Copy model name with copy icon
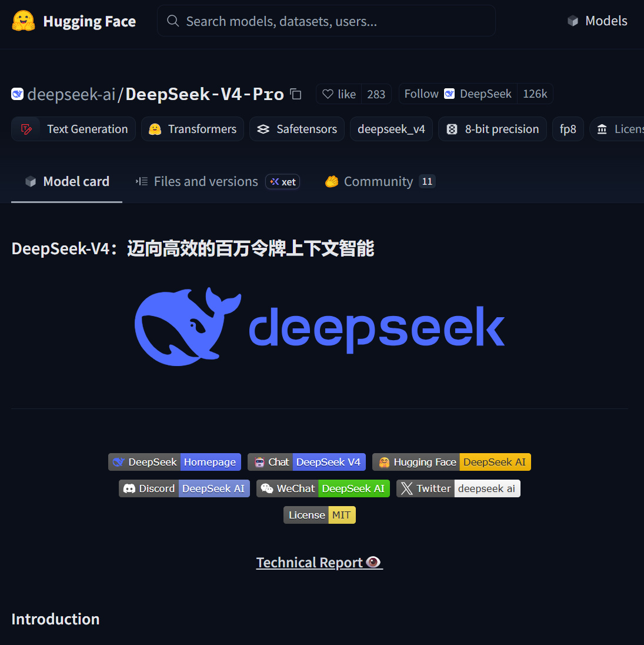The height and width of the screenshot is (645, 644). pyautogui.click(x=295, y=94)
